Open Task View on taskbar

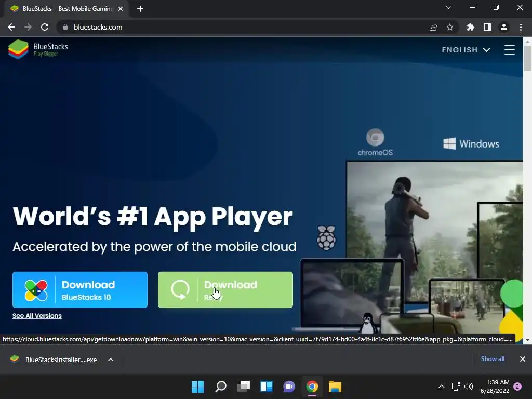pyautogui.click(x=243, y=387)
